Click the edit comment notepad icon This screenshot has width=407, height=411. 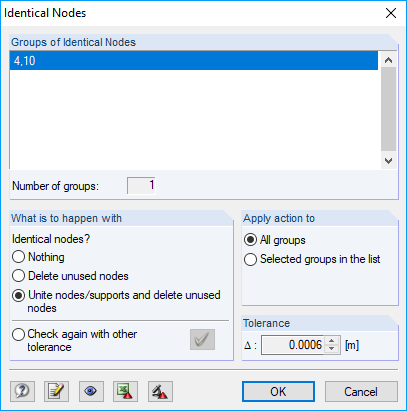click(x=56, y=391)
